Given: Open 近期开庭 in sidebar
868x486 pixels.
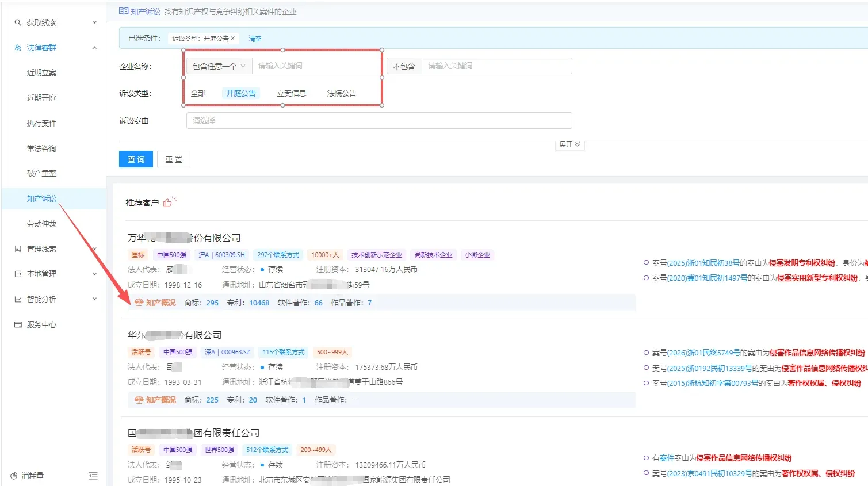Looking at the screenshot, I should (x=41, y=98).
